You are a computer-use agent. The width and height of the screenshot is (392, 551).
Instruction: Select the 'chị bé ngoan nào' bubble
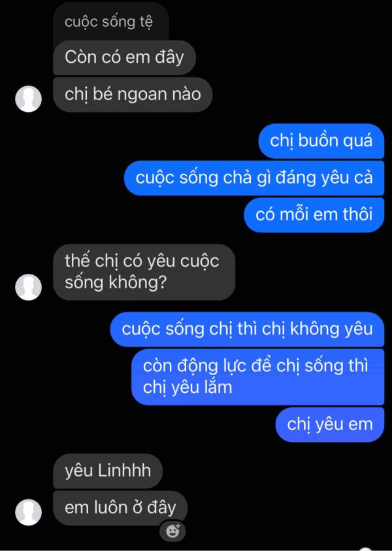[x=133, y=95]
